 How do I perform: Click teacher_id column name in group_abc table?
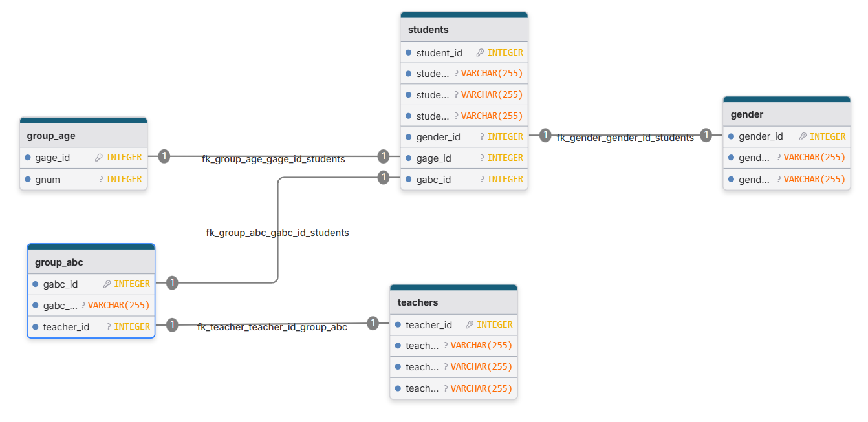click(66, 327)
